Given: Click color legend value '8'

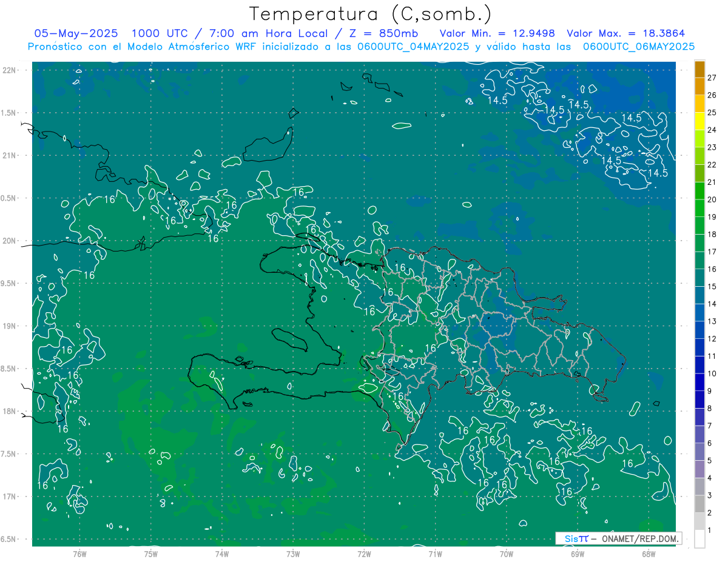Looking at the screenshot, I should [x=710, y=409].
